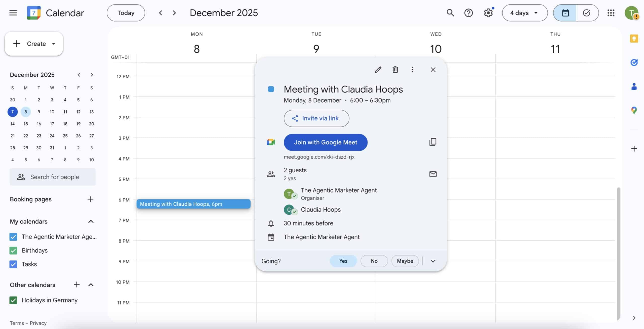Click the blue event color swatch
The image size is (644, 329).
271,89
